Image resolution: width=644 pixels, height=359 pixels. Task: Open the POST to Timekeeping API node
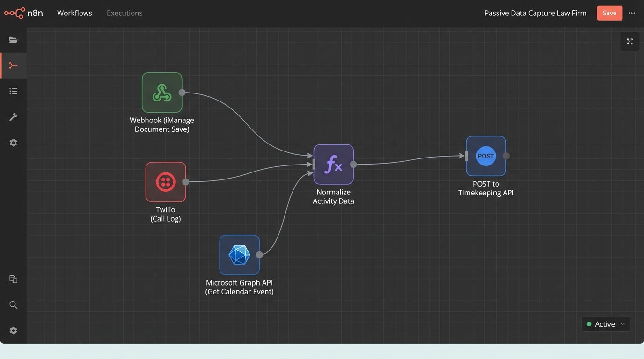(486, 156)
